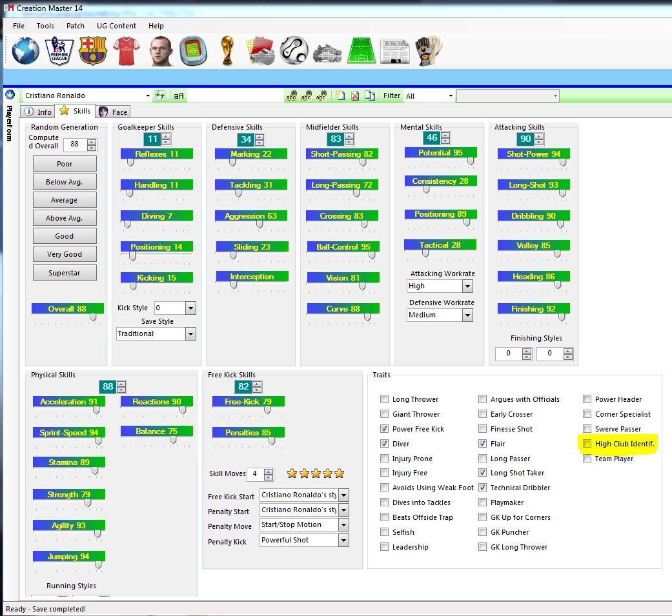672x616 pixels.
Task: Delete player with the red X page icon
Action: pyautogui.click(x=355, y=95)
